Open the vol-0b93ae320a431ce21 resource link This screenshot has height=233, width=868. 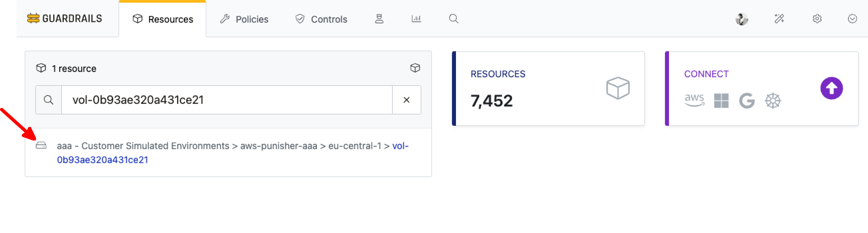233,153
